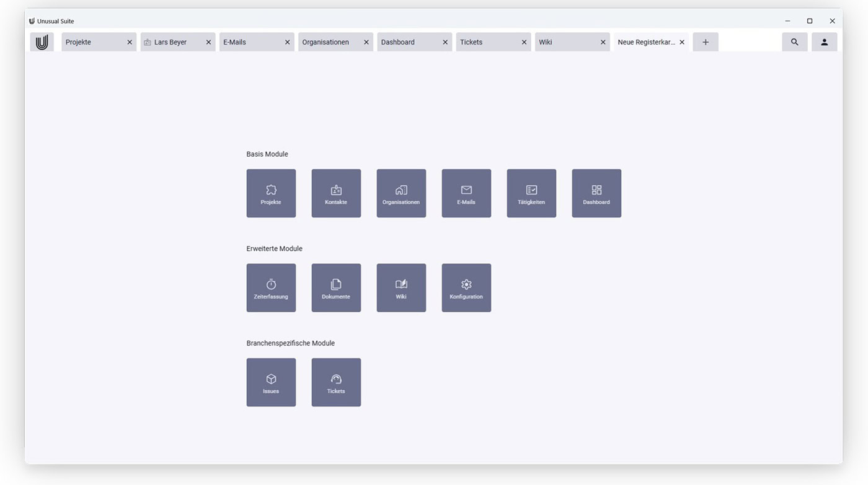This screenshot has height=485, width=868.
Task: Open the Dokumente module tile
Action: click(x=336, y=288)
